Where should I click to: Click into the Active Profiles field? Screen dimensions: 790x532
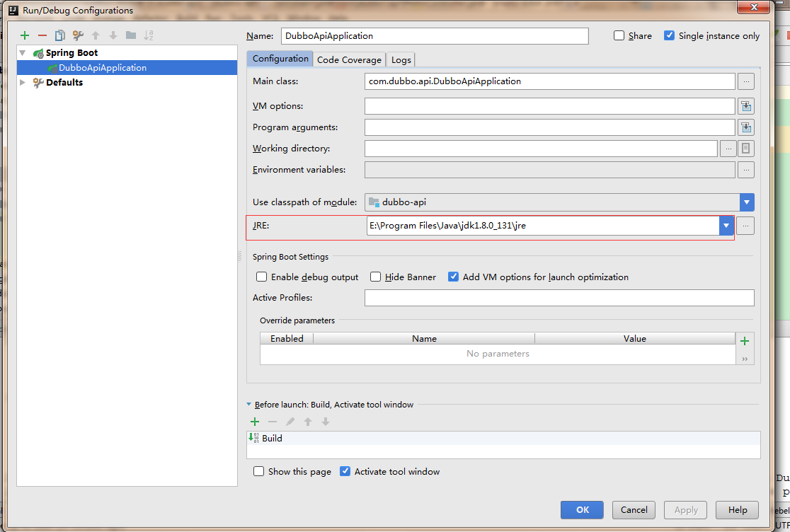pos(559,298)
